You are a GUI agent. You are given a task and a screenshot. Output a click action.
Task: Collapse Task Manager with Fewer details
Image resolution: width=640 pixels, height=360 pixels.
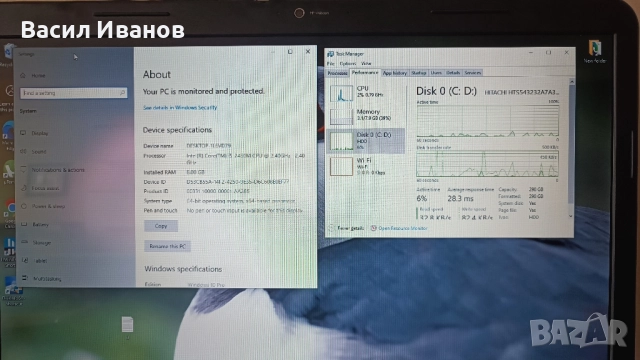[x=347, y=228]
